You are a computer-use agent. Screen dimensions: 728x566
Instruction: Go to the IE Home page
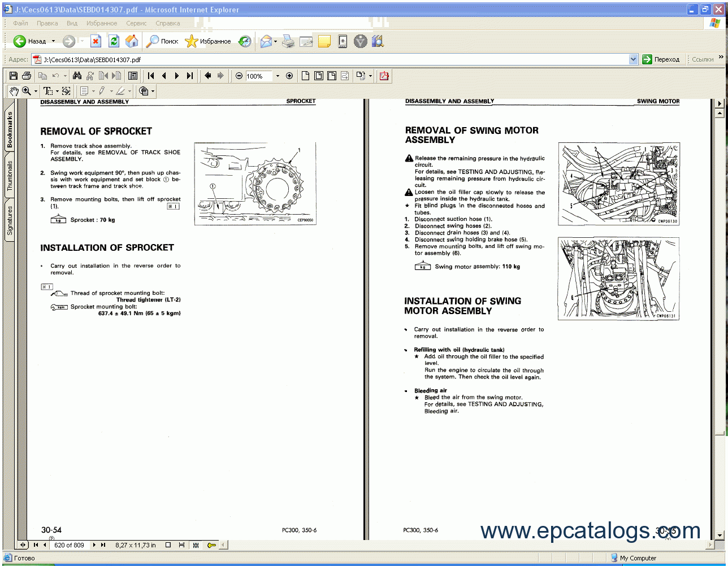131,41
